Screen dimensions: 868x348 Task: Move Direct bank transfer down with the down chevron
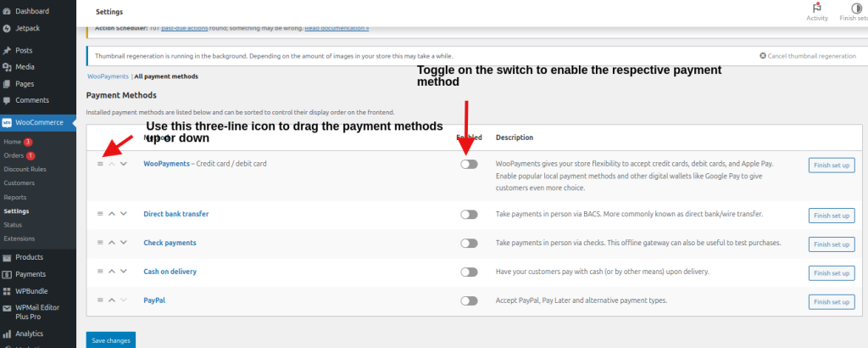(124, 213)
